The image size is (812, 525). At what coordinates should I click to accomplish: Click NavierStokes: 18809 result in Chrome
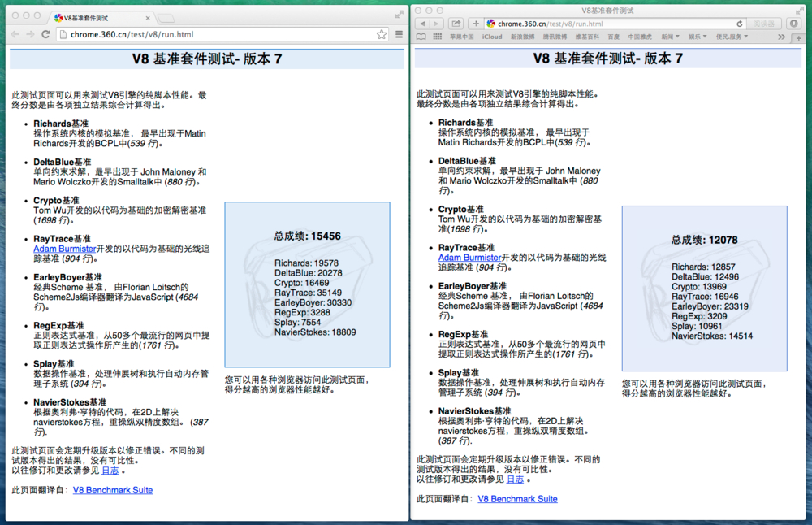click(315, 332)
